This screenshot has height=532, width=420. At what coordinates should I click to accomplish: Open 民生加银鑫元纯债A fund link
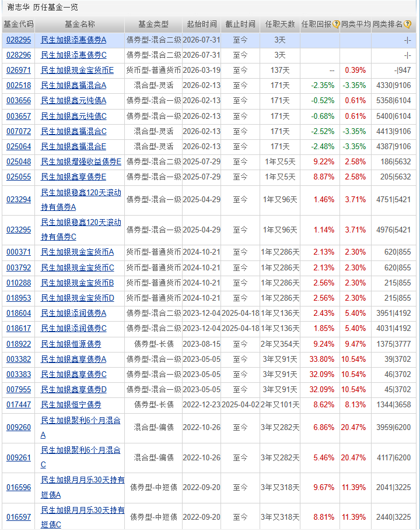[73, 101]
